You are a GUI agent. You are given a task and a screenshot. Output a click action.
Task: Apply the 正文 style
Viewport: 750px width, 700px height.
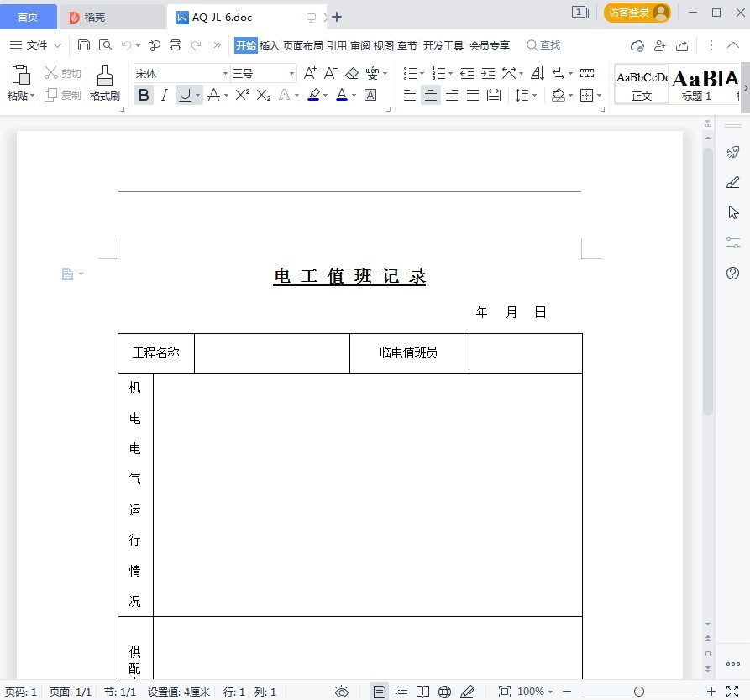click(x=642, y=85)
